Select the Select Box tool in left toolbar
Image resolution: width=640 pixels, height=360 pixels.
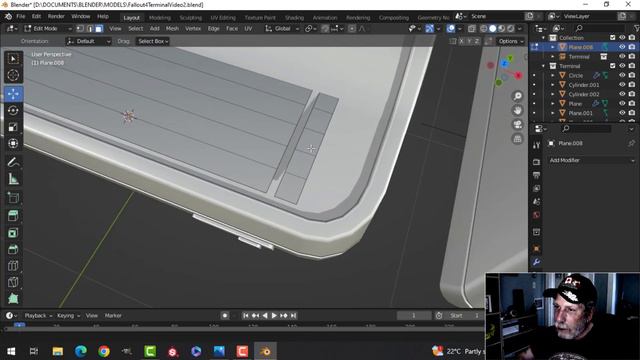[x=13, y=59]
